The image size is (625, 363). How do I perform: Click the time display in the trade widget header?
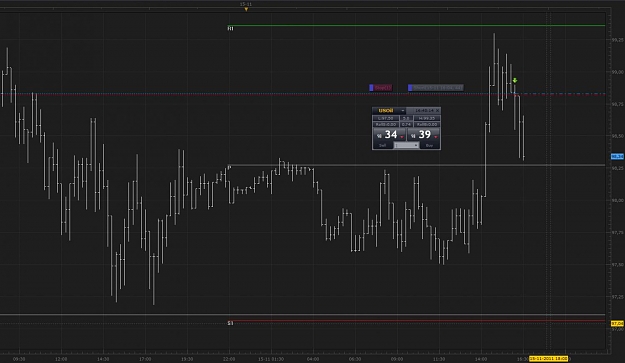[x=424, y=110]
